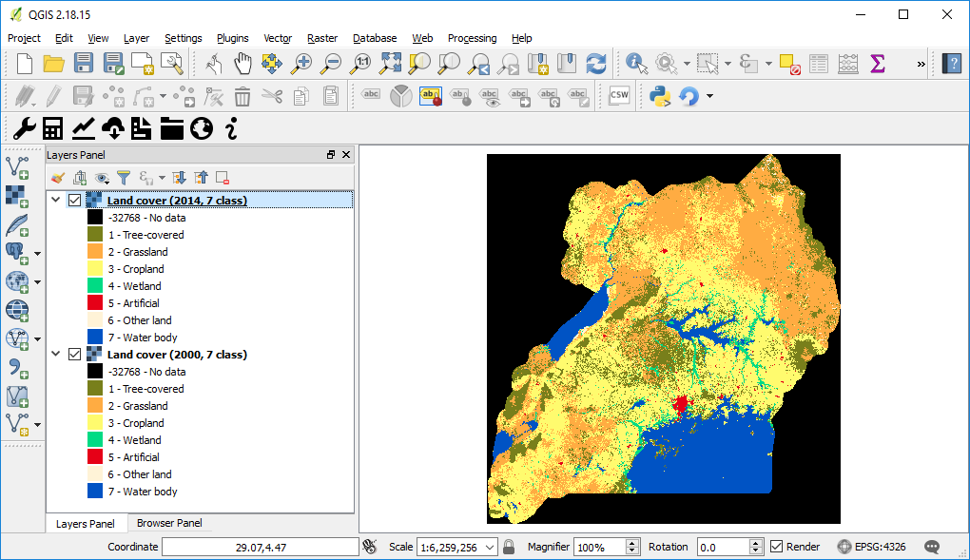
Task: Click the filter legend funnel icon
Action: click(124, 178)
